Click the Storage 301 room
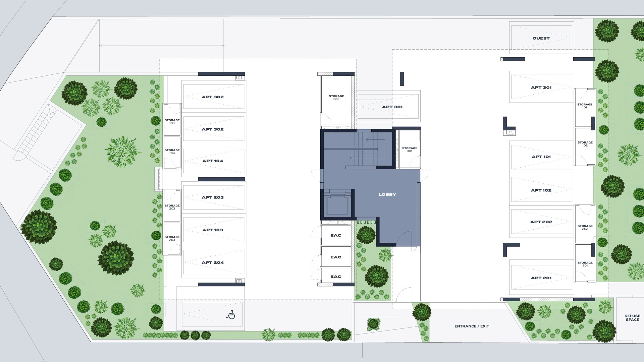 409,149
